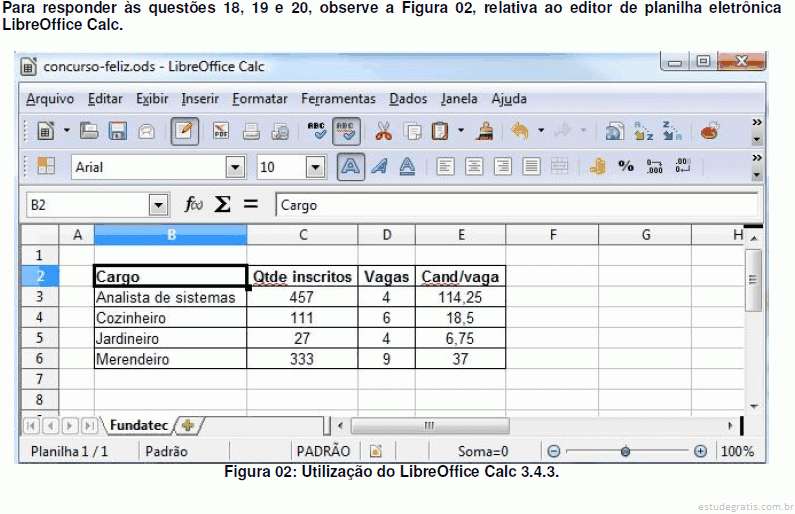This screenshot has width=795, height=514.
Task: Add a decimal place
Action: [655, 166]
